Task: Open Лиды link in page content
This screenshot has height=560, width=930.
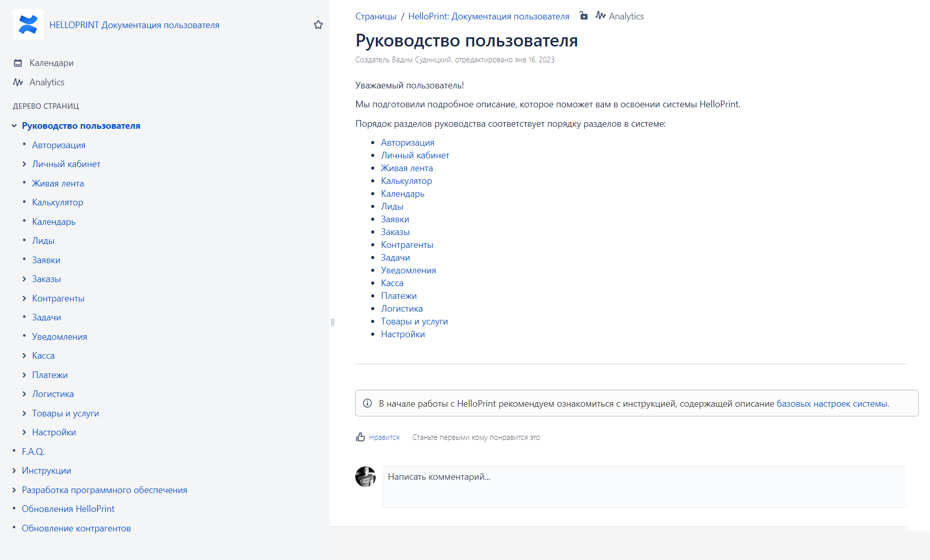Action: pyautogui.click(x=392, y=206)
